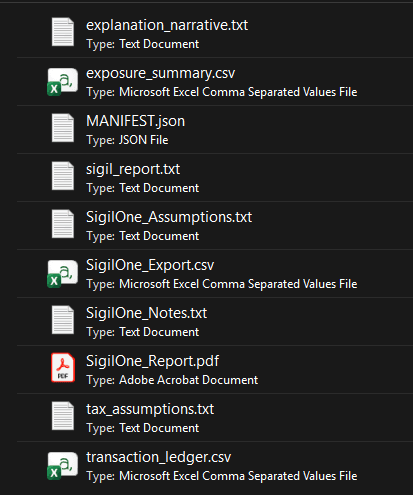Screen dimensions: 413x495
Task: Click type label under SigilOne_Export.csv
Action: tap(238, 284)
